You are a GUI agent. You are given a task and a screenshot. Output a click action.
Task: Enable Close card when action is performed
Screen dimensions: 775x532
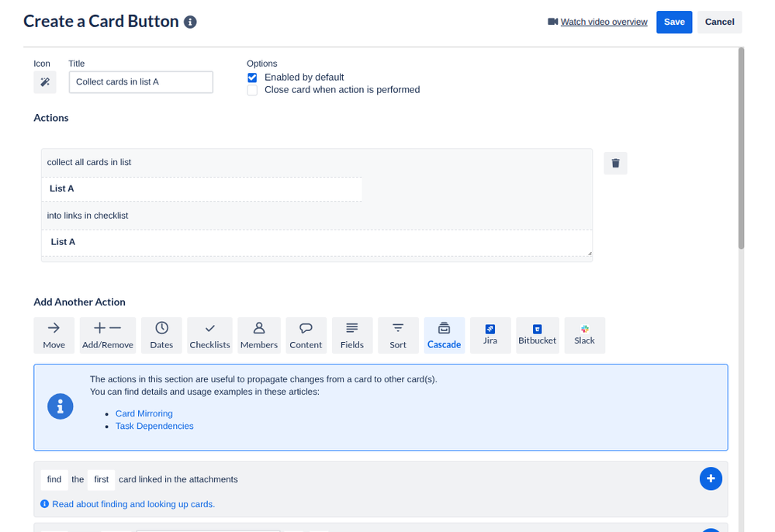251,90
